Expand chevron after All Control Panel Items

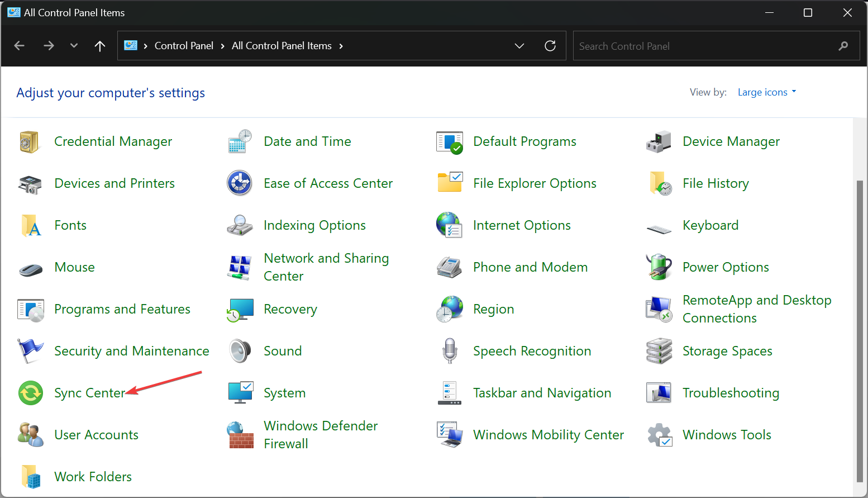341,46
